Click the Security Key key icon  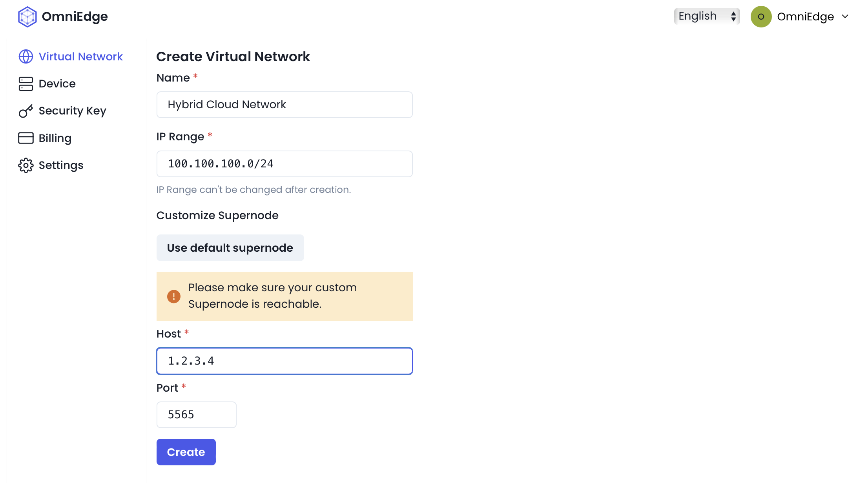[x=26, y=111]
